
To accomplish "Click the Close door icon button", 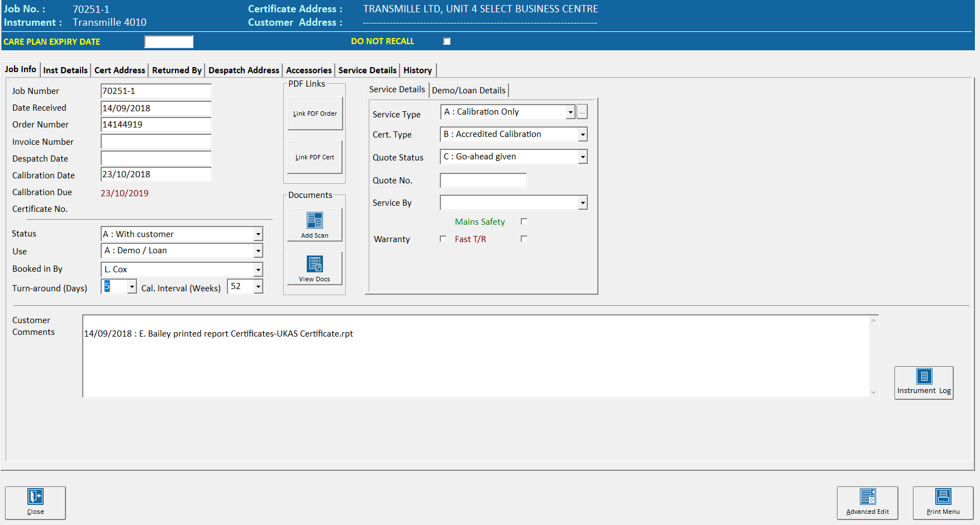I will click(x=35, y=503).
